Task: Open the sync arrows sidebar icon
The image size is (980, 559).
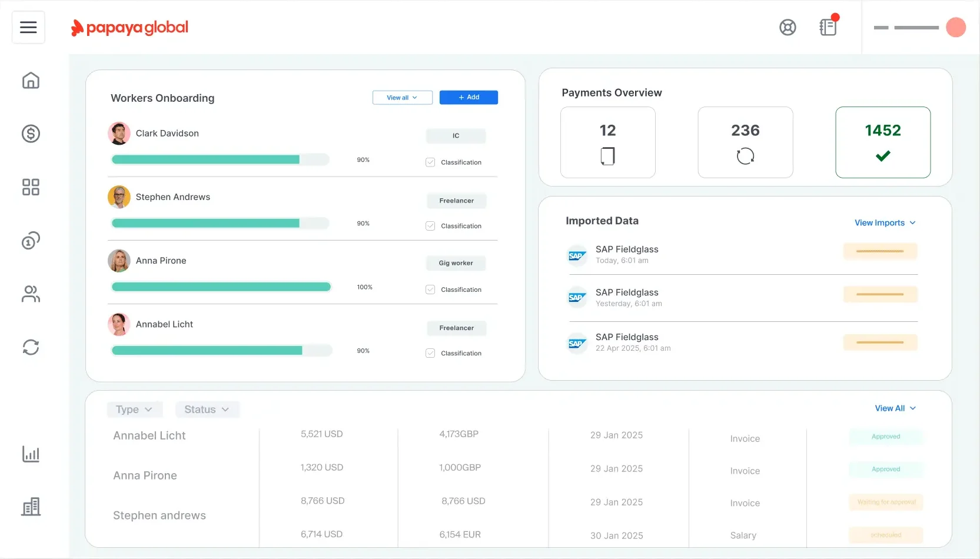Action: click(31, 347)
